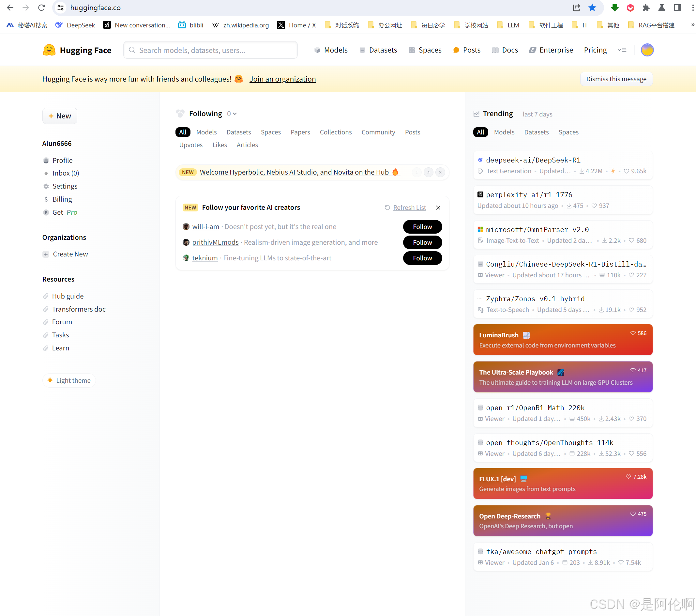Click the Refresh List circular arrow icon
Image resolution: width=696 pixels, height=616 pixels.
[x=387, y=208]
